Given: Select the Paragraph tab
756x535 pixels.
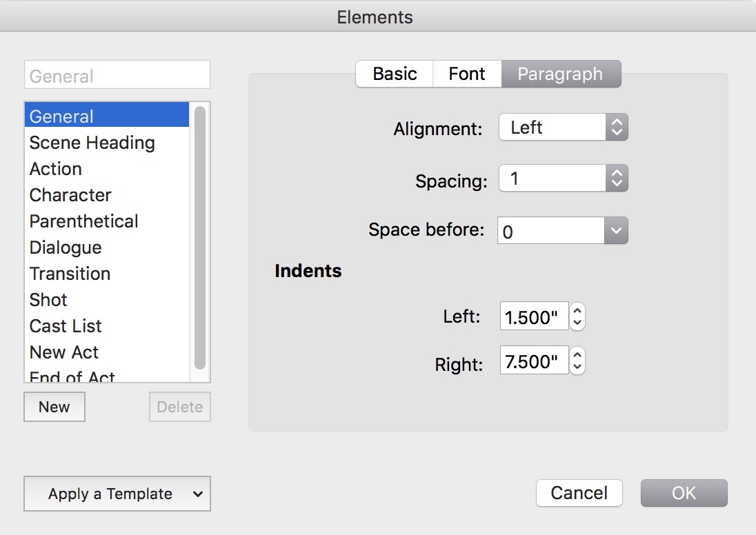Looking at the screenshot, I should point(561,74).
